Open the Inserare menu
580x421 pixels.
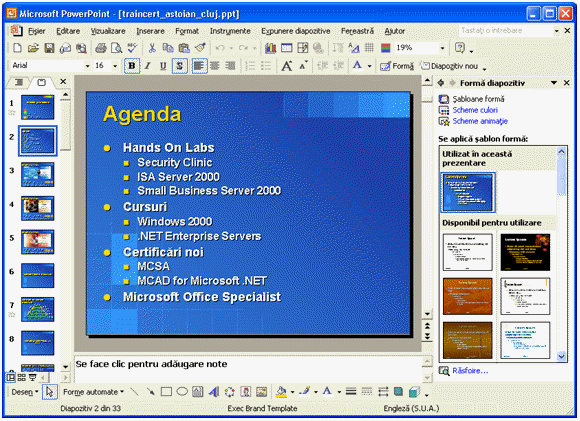pyautogui.click(x=150, y=31)
